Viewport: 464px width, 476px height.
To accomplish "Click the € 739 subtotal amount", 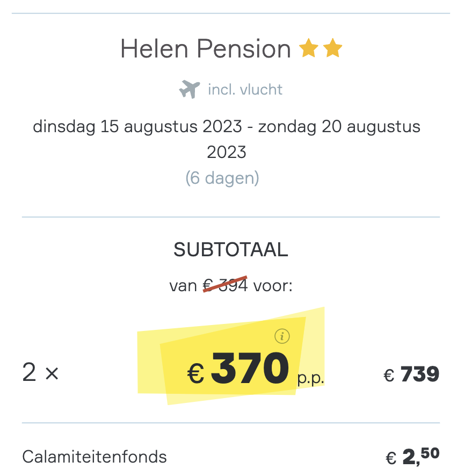I will (x=411, y=374).
